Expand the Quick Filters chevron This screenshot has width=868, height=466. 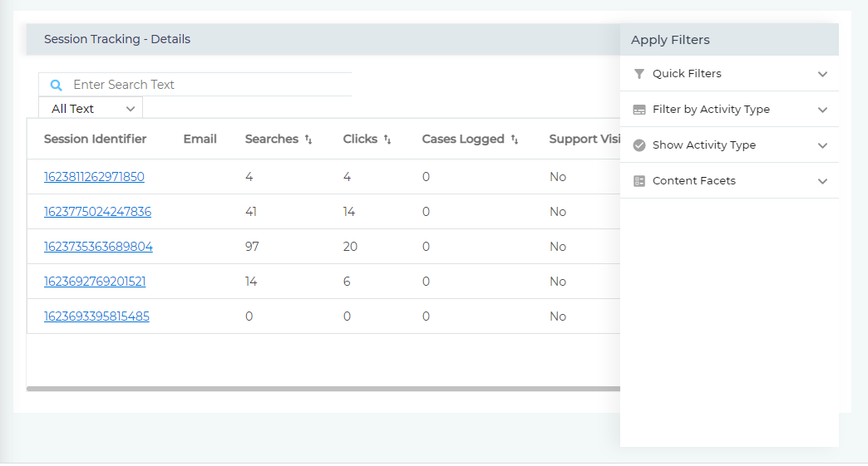click(822, 74)
